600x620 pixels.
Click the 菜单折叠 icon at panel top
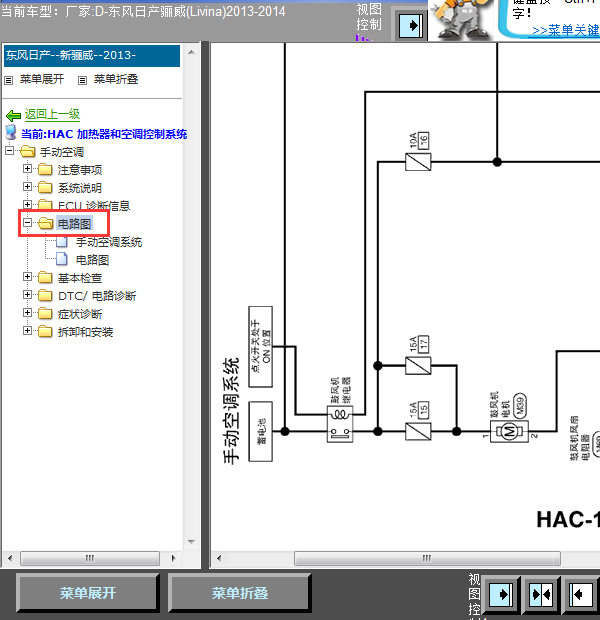pos(82,80)
